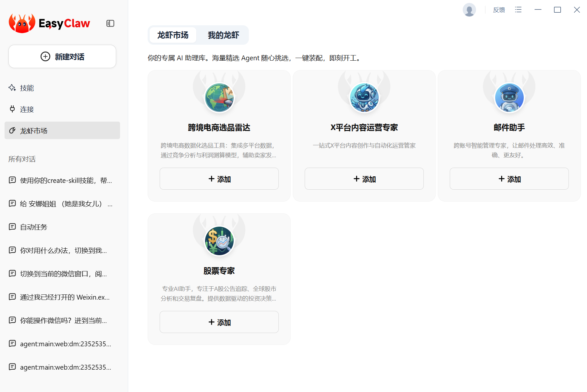This screenshot has height=392, width=587.
Task: Open the 连接 connections page
Action: pos(27,109)
